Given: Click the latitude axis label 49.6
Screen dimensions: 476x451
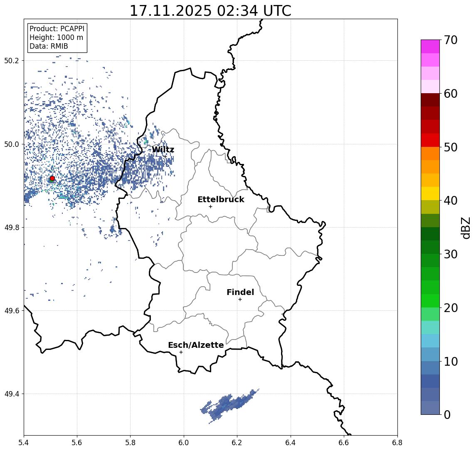Looking at the screenshot, I should point(12,311).
